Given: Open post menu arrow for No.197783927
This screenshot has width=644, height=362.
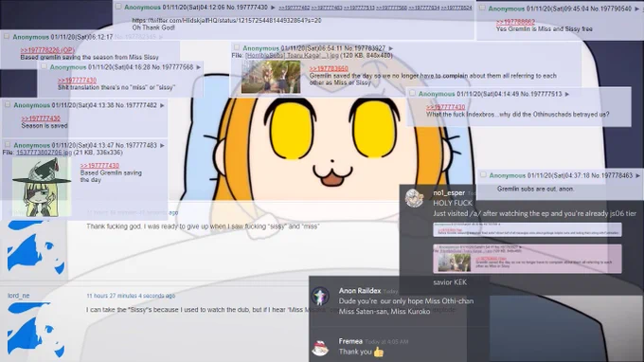Looking at the screenshot, I should click(390, 48).
